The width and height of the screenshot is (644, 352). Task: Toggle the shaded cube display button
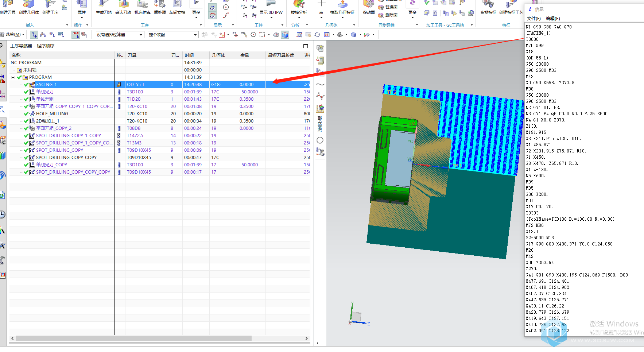click(x=285, y=35)
